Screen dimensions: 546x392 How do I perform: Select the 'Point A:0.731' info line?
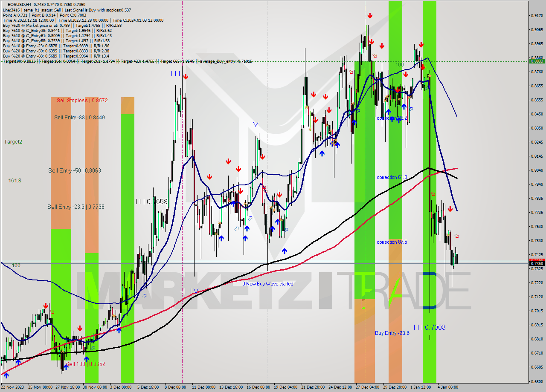[44, 15]
